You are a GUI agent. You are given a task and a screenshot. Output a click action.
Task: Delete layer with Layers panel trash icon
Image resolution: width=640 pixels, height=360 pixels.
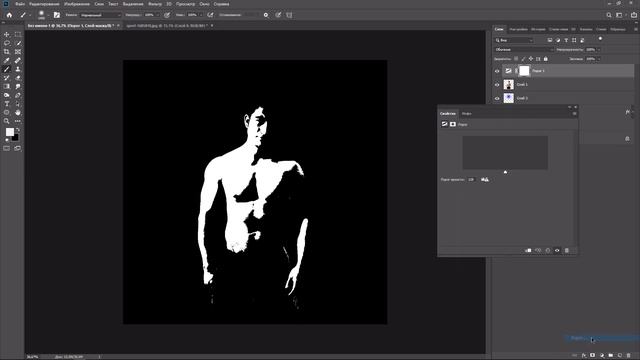coord(629,356)
